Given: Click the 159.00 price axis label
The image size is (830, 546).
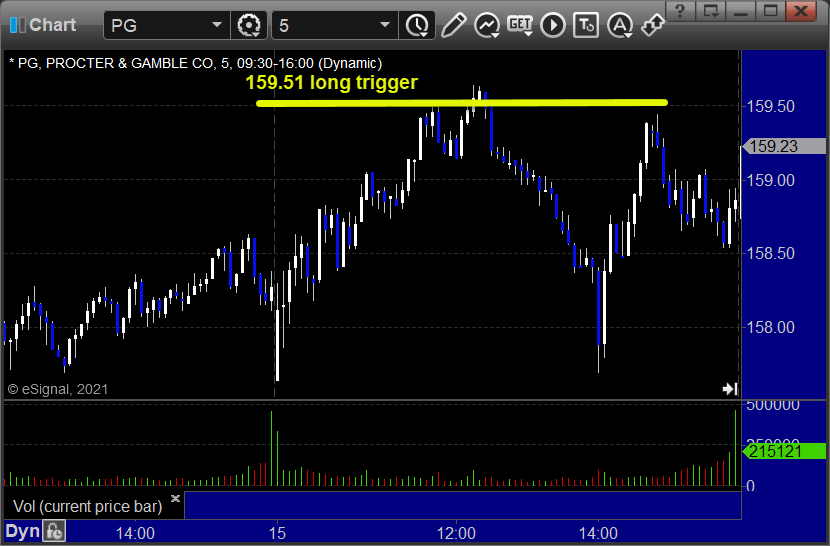Looking at the screenshot, I should point(771,180).
